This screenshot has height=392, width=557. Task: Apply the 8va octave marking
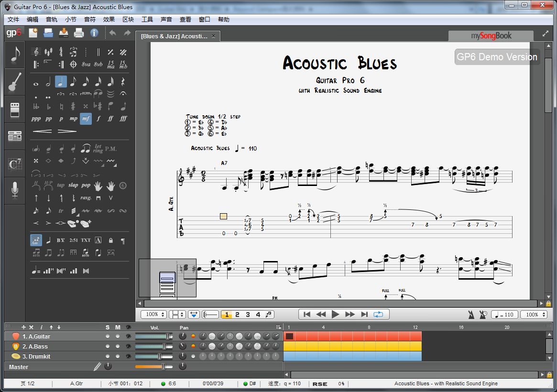86,64
